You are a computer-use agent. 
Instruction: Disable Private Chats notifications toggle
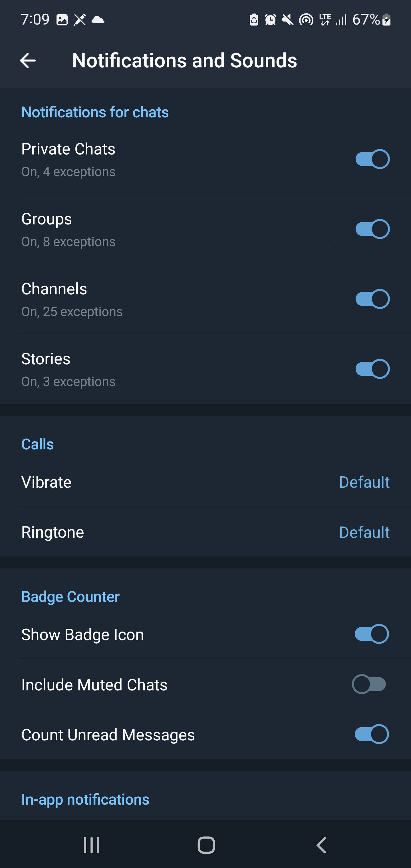point(372,159)
